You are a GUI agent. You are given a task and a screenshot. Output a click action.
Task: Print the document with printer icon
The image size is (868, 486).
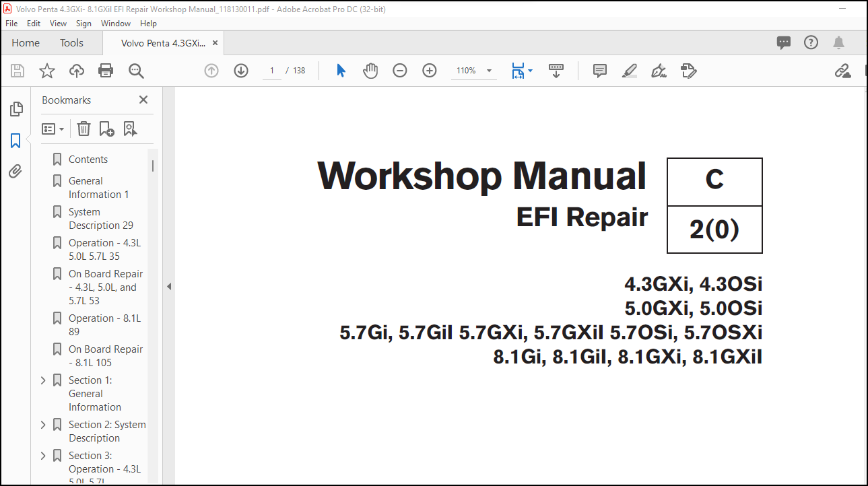(x=106, y=71)
